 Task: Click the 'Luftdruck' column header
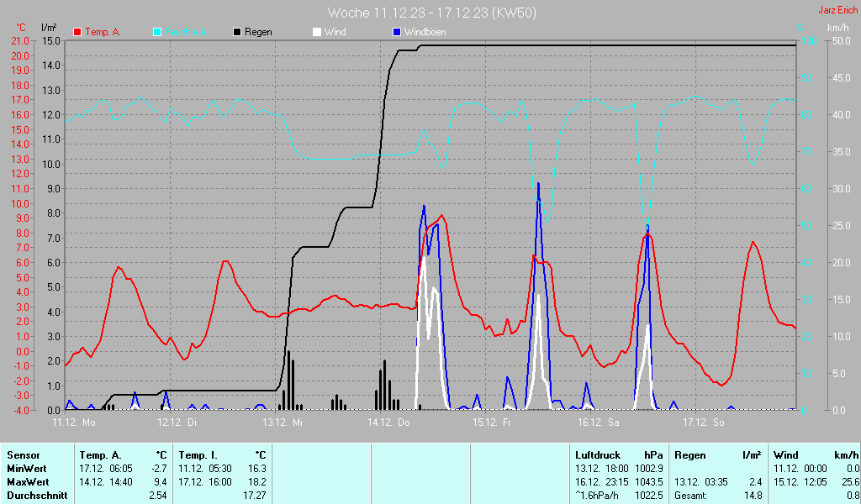(x=598, y=455)
